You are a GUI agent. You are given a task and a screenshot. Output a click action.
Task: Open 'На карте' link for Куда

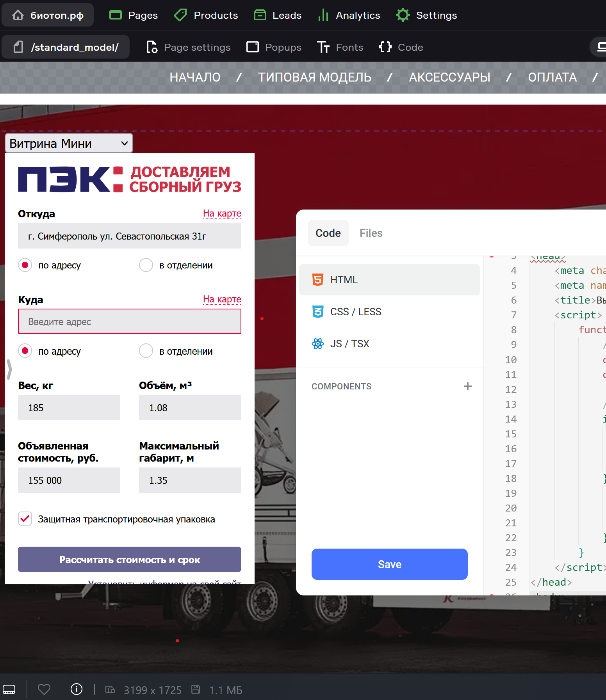point(222,299)
